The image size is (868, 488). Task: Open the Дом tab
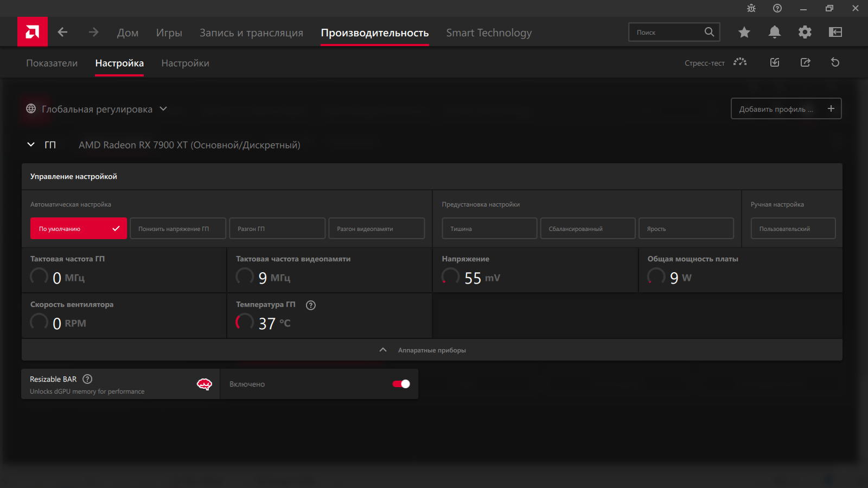[127, 33]
